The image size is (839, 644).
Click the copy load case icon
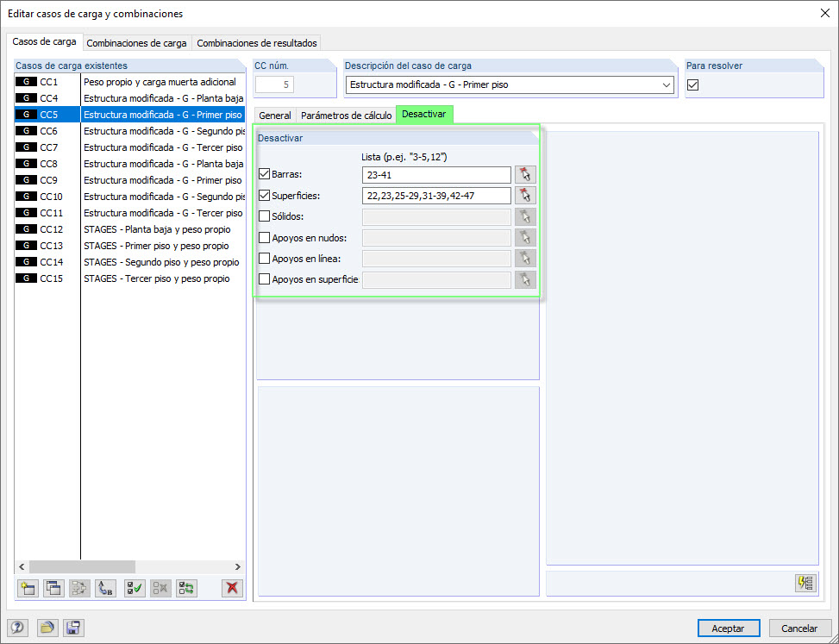(x=53, y=588)
